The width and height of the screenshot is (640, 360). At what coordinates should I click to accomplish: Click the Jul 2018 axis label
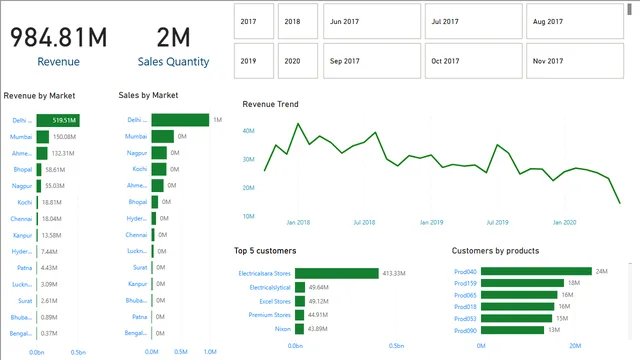coord(364,222)
